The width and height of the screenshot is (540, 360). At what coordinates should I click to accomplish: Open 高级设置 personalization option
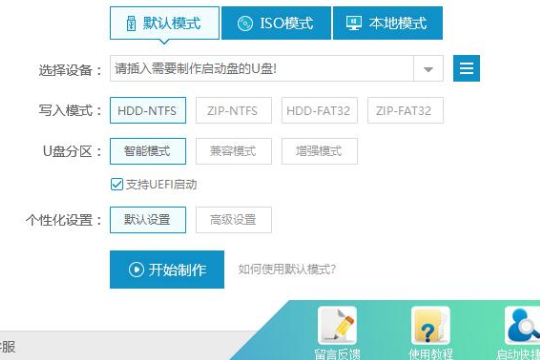pos(233,220)
